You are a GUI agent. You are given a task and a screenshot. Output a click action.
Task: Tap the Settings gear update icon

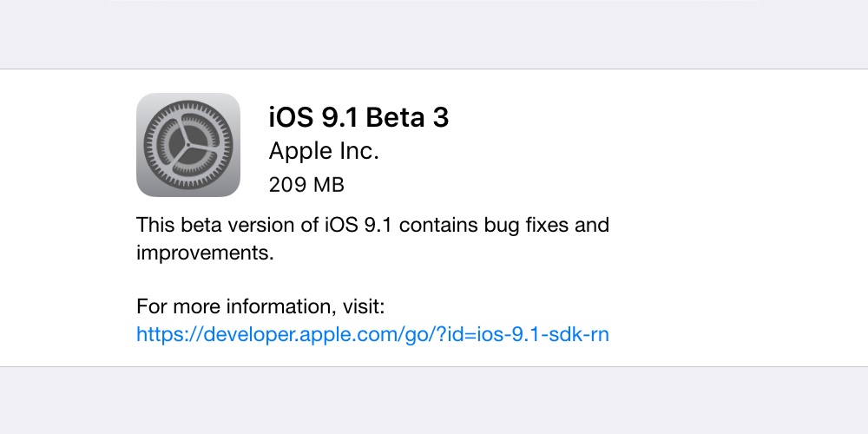coord(176,145)
